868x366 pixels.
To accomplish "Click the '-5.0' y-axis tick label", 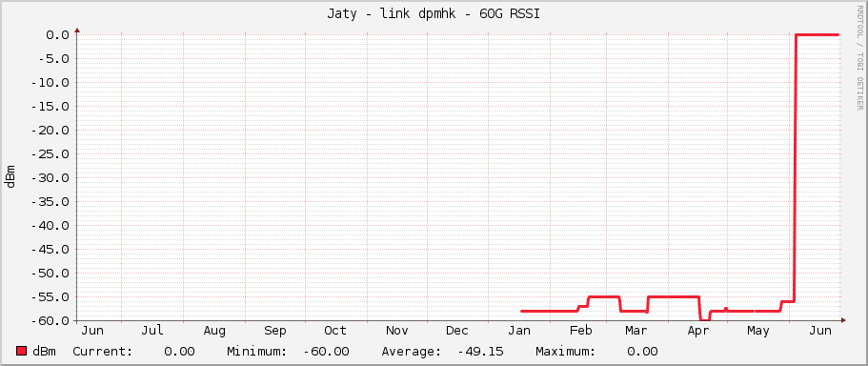I will [54, 59].
